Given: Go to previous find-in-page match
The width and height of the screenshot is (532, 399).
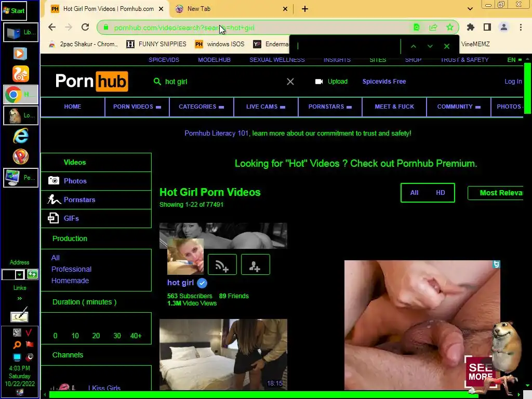Looking at the screenshot, I should (413, 46).
